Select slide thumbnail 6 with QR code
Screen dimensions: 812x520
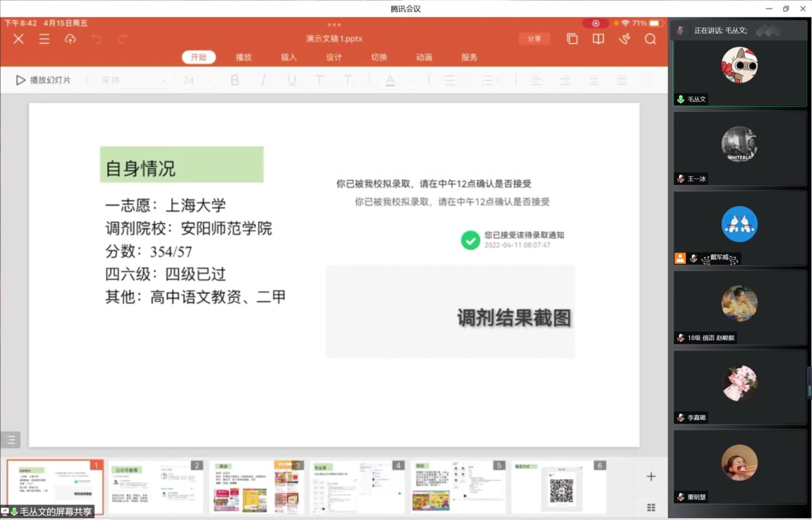(559, 486)
